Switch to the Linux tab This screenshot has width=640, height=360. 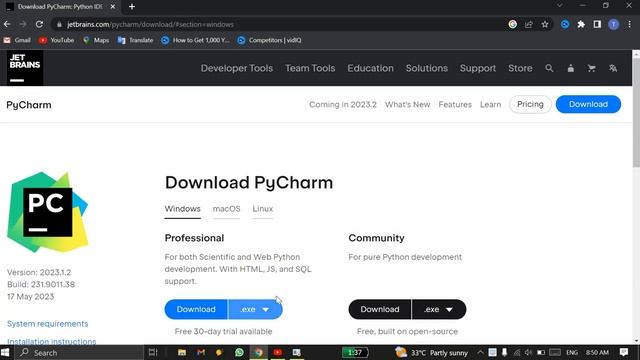262,209
